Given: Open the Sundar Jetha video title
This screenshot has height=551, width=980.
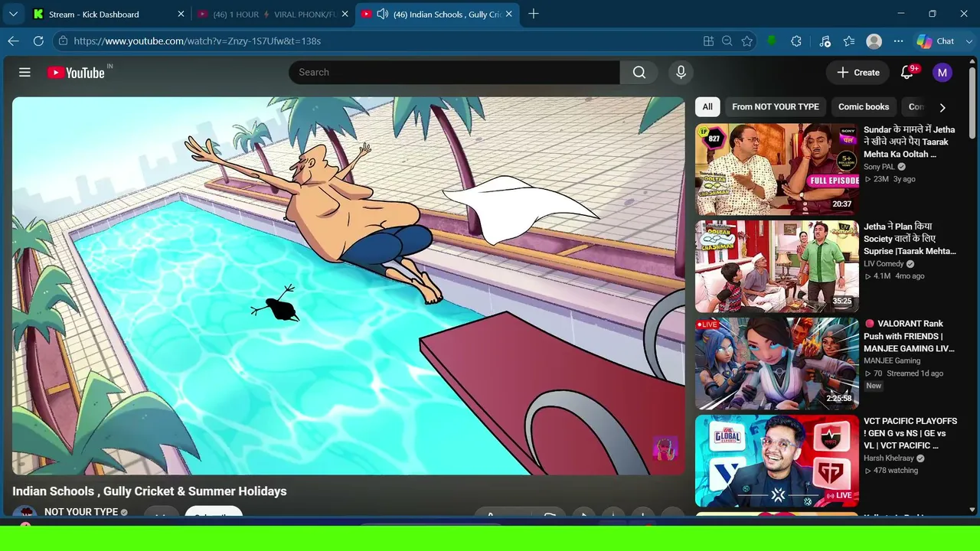Looking at the screenshot, I should pyautogui.click(x=910, y=142).
